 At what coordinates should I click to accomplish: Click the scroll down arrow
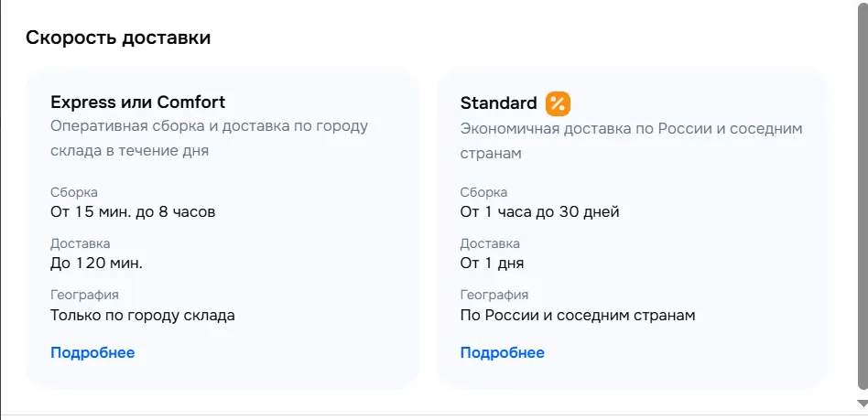coord(862,403)
